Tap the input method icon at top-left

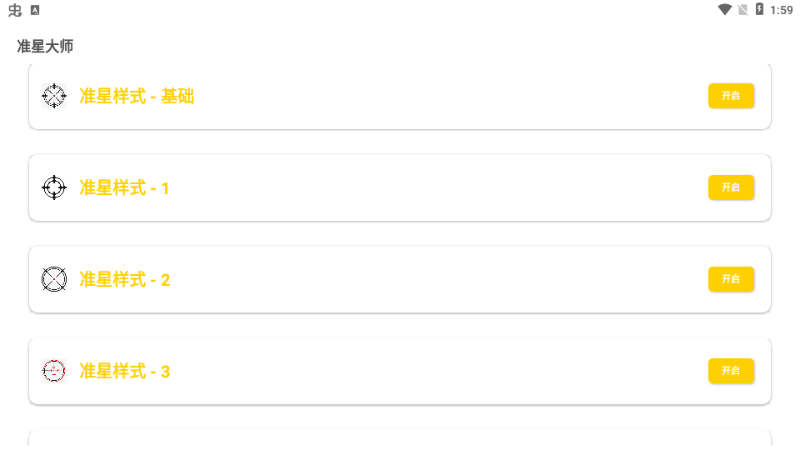(x=15, y=10)
